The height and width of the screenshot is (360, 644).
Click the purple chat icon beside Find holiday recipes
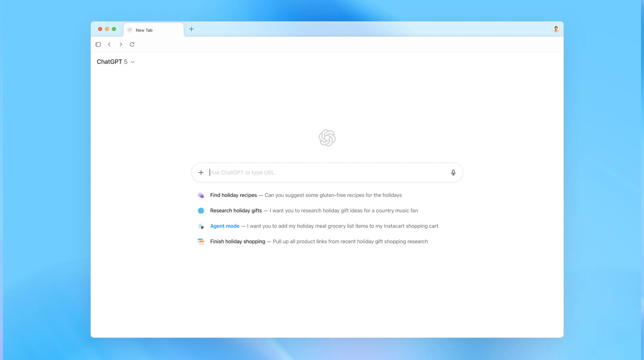201,195
